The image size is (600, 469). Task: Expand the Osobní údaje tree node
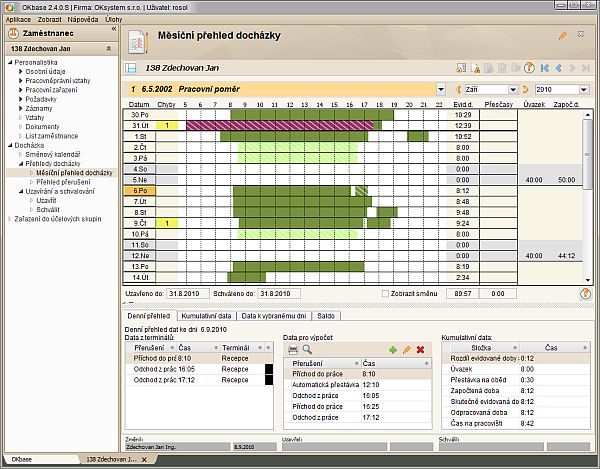click(21, 72)
